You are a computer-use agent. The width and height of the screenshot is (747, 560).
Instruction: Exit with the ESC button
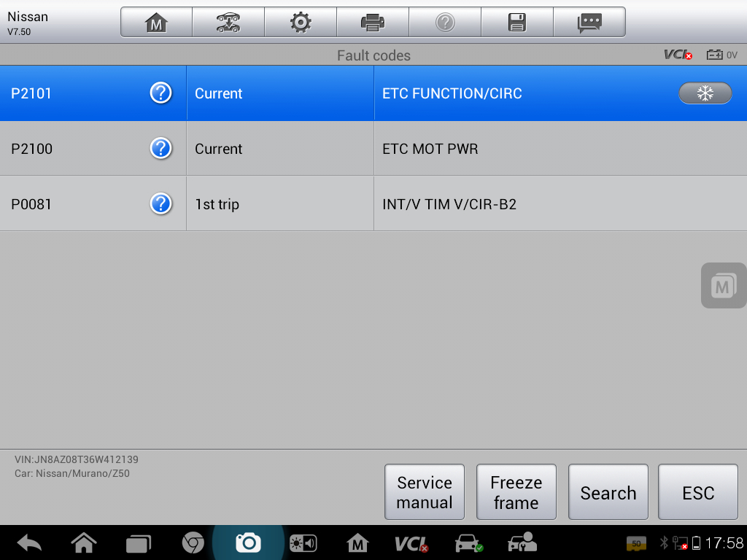pos(698,492)
